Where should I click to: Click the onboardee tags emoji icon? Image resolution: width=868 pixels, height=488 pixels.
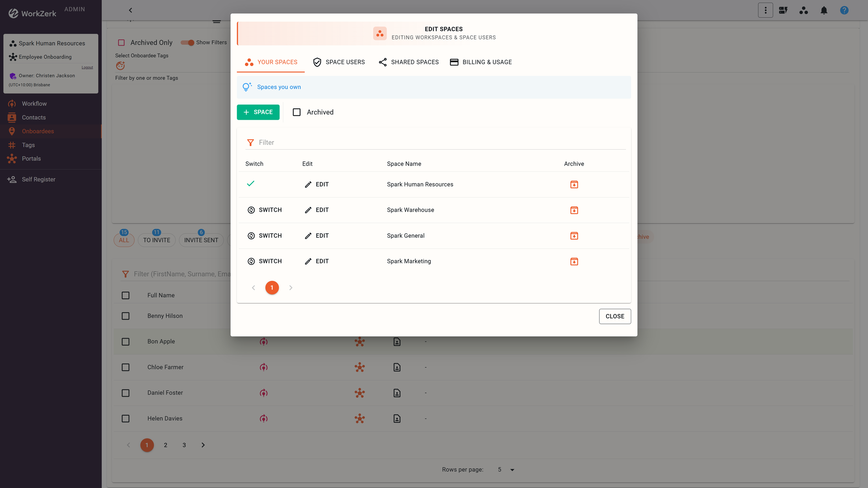tap(120, 66)
